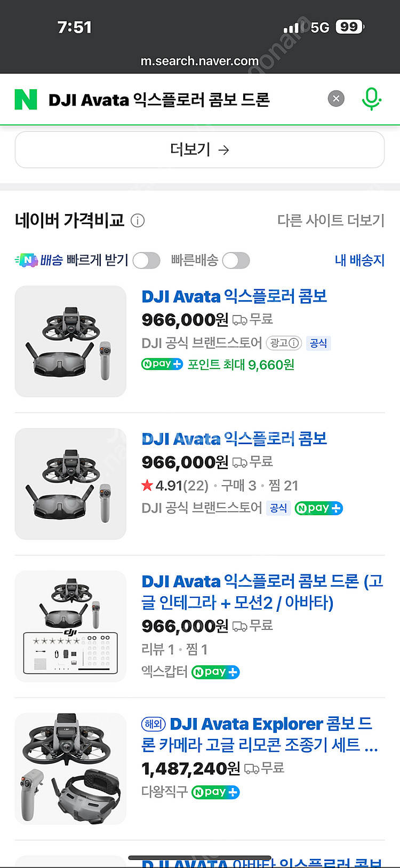Open 내 배송지 settings
The image size is (400, 868).
359,261
